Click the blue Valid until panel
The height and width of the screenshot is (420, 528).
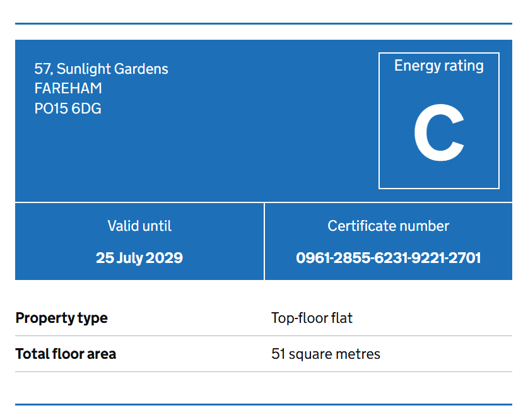[x=139, y=242]
